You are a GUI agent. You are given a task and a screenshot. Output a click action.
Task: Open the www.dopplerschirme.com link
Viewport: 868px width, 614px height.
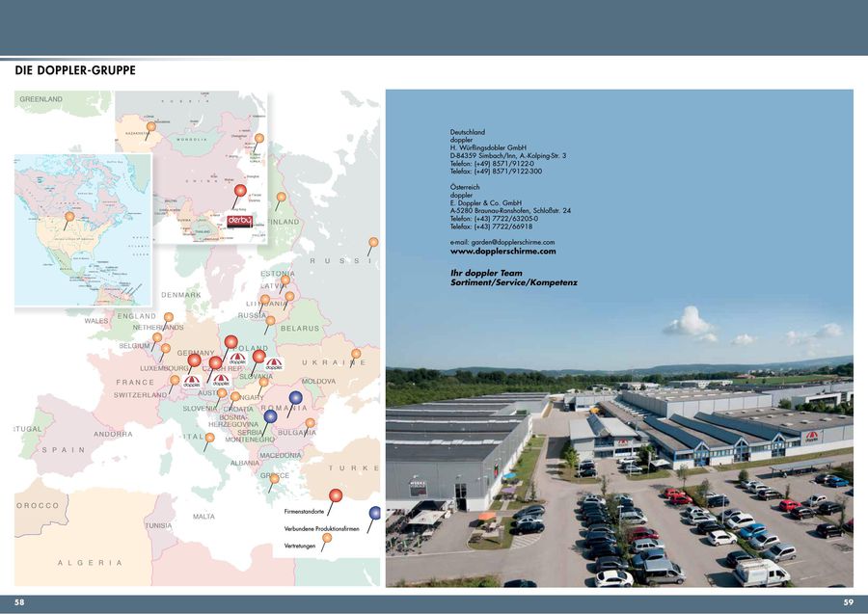coord(502,252)
